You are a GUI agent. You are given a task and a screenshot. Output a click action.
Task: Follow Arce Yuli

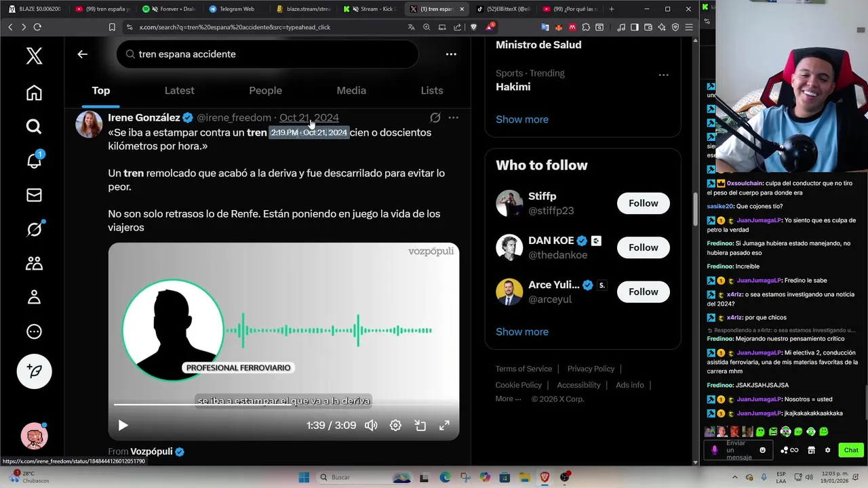[643, 291]
